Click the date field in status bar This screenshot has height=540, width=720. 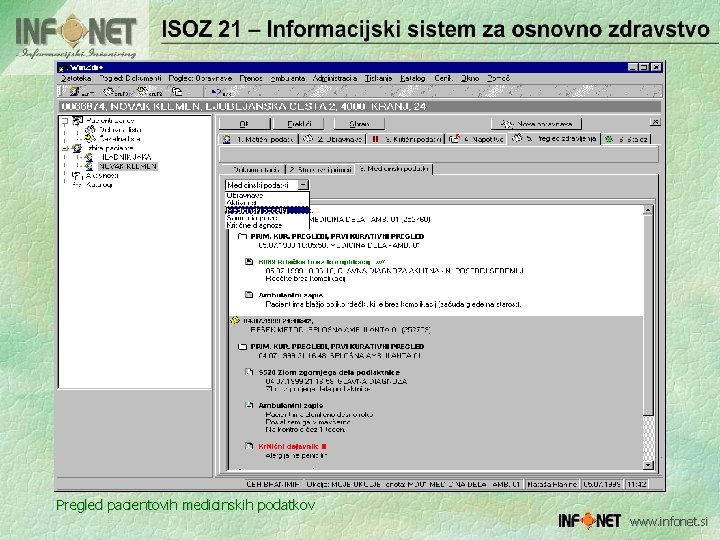(601, 484)
